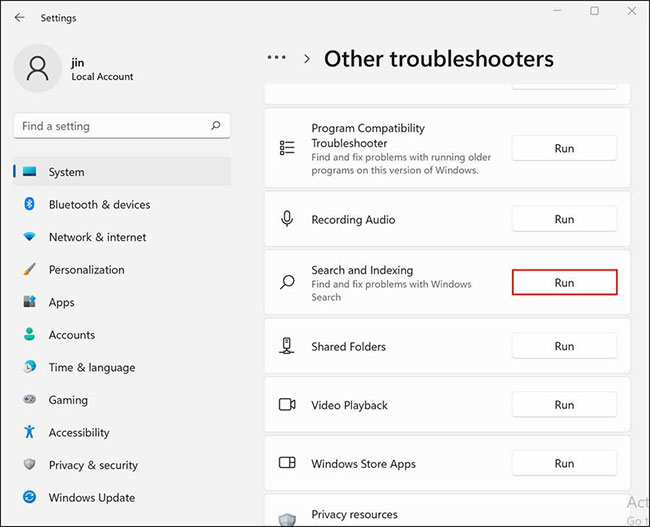
Task: Open the breadcrumb ellipsis menu
Action: 276,58
